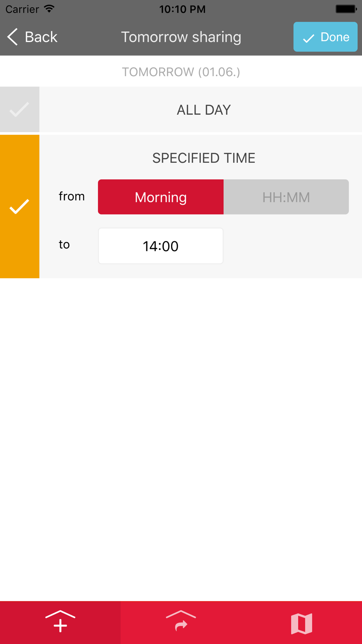Toggle the SPECIFIED TIME orange checkbox

[20, 206]
